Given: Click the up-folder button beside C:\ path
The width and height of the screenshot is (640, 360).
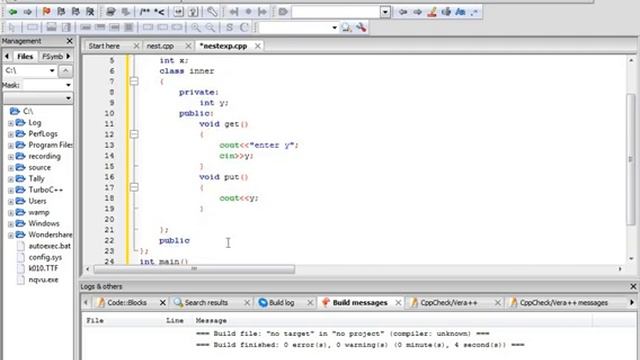Looking at the screenshot, I should click(x=65, y=71).
